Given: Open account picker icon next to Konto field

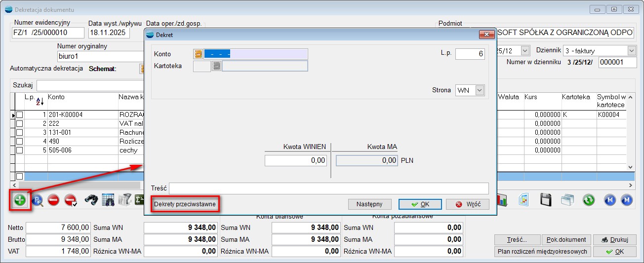Looking at the screenshot, I should pos(198,54).
